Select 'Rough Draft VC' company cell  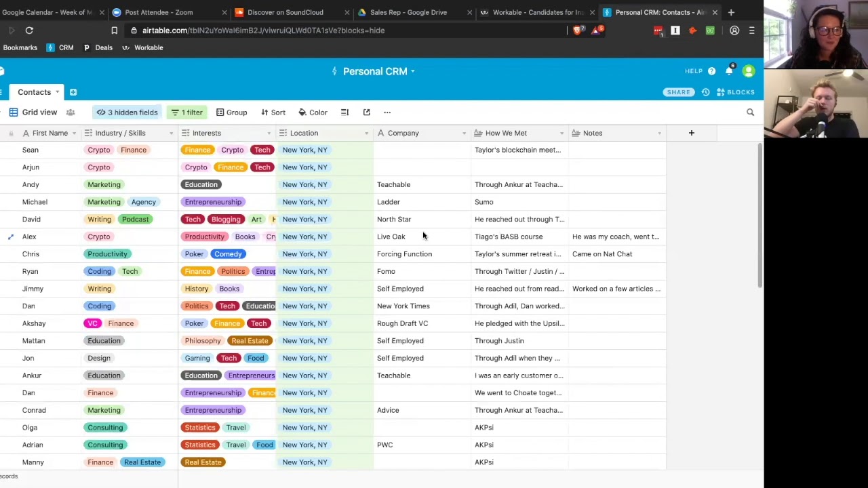422,323
